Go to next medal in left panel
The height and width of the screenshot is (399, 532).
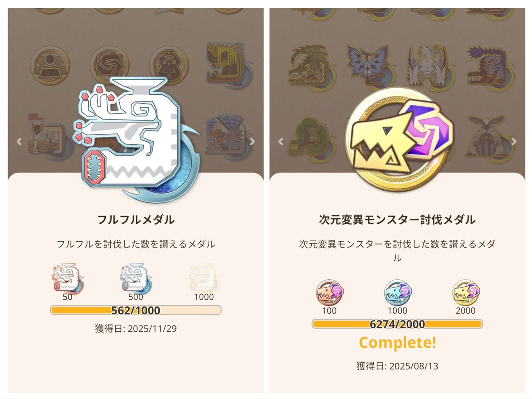coord(252,142)
